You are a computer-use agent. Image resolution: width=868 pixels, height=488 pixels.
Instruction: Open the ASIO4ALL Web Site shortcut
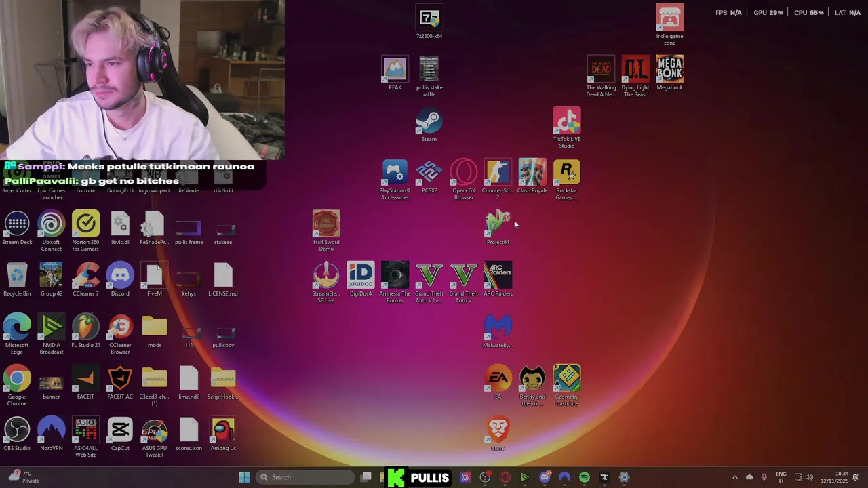click(85, 437)
